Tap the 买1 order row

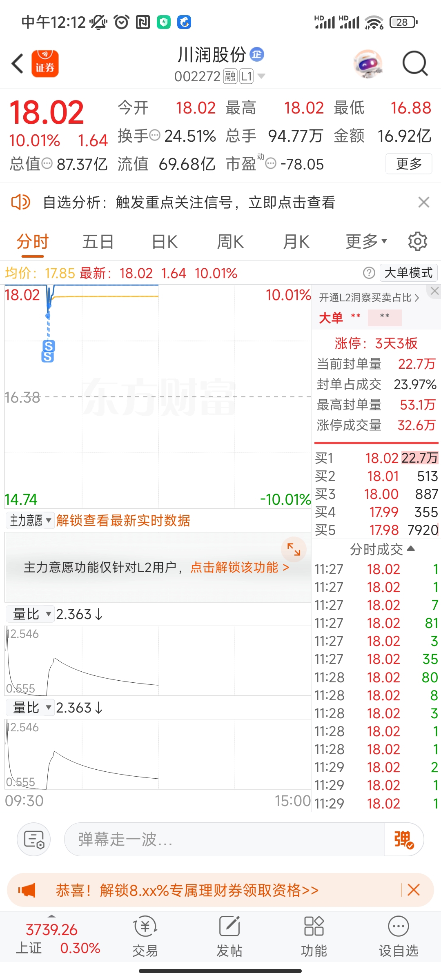click(376, 458)
